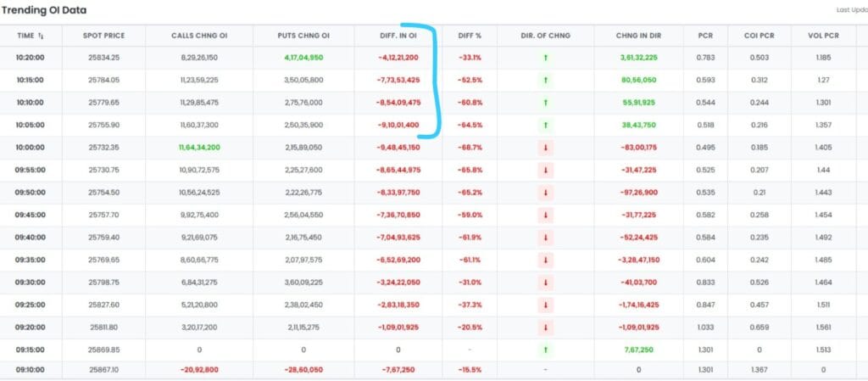Screen dimensions: 868x381
Task: Click the green 11,64,34,200 calls value
Action: [x=199, y=147]
